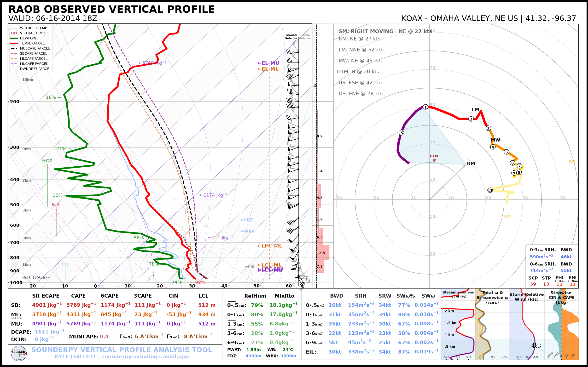Click the LFC-ML annotation
This screenshot has height=367, width=588.
click(270, 246)
